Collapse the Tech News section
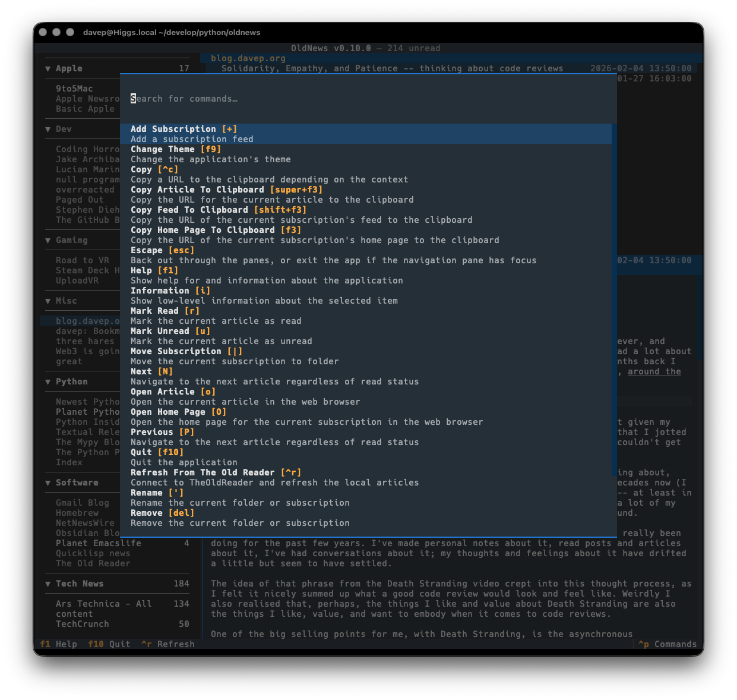This screenshot has height=700, width=737. pyautogui.click(x=48, y=584)
